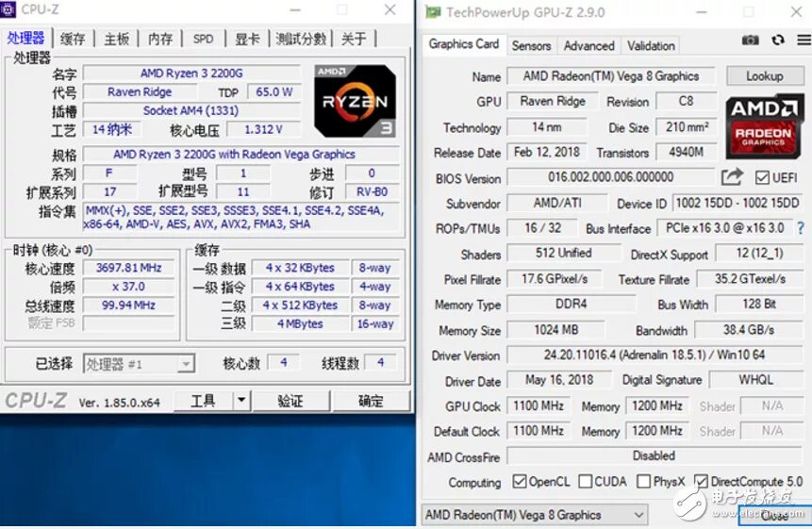This screenshot has width=812, height=529.
Task: Toggle the DirectCompute 5.0 checkbox
Action: click(x=701, y=481)
